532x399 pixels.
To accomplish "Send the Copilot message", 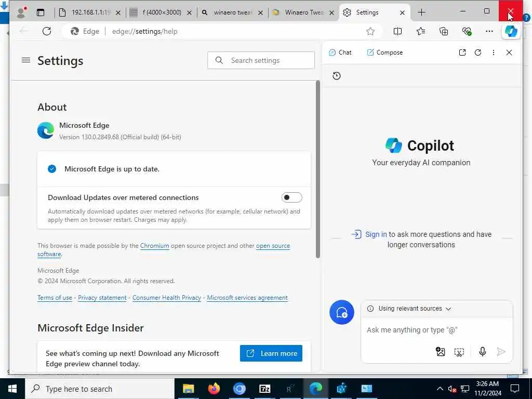I will (501, 352).
